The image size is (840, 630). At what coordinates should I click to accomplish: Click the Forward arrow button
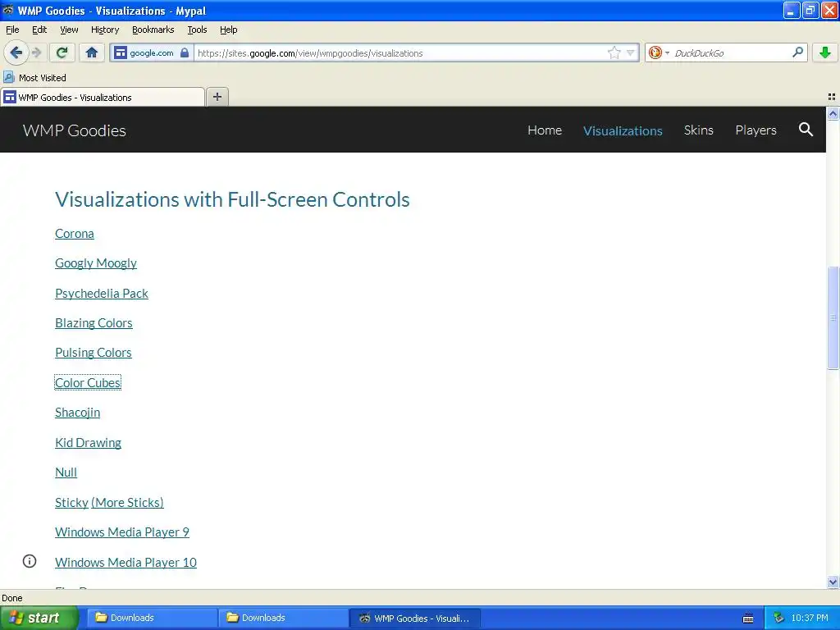(36, 52)
